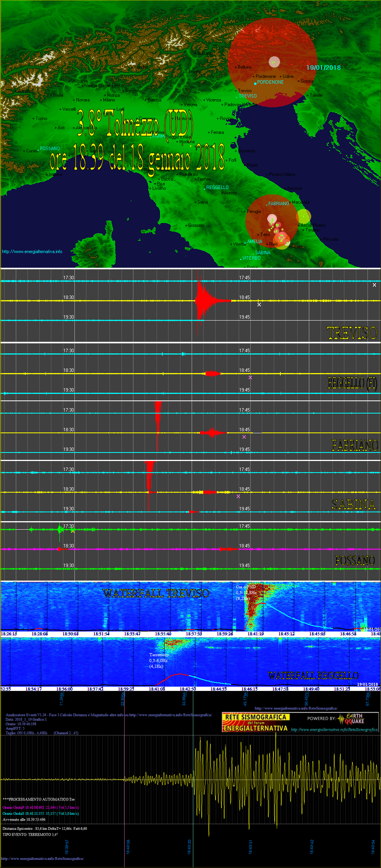Click 'Distanza Epicentro : 83,6 km' line
This screenshot has height=868, width=381.
click(45, 828)
